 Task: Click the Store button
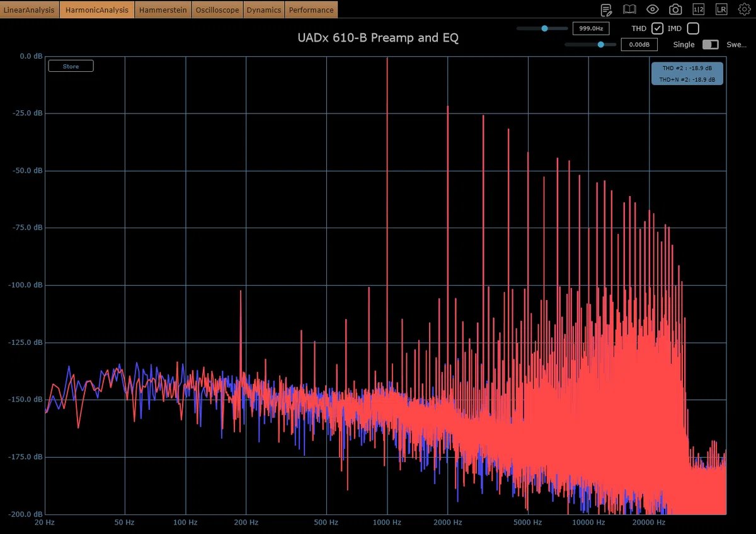coord(71,66)
